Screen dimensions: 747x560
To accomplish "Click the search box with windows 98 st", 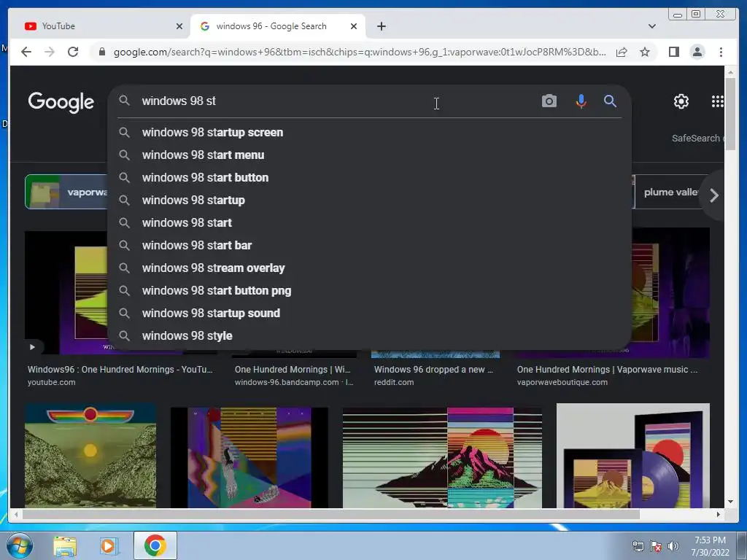I will [333, 101].
